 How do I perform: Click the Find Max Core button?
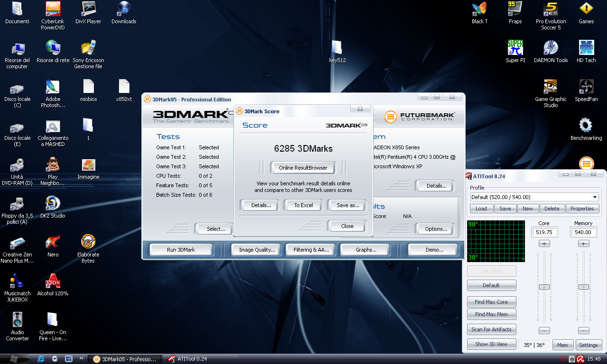(x=491, y=302)
